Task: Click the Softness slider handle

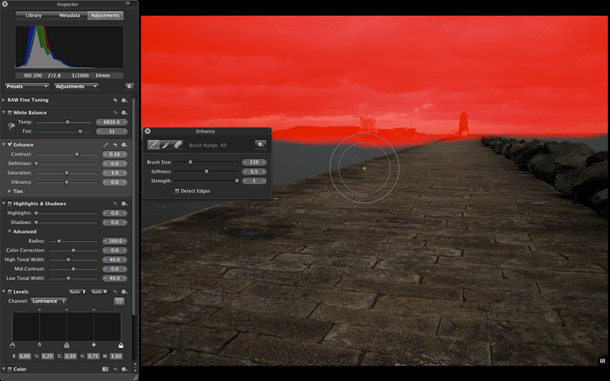Action: pos(206,172)
